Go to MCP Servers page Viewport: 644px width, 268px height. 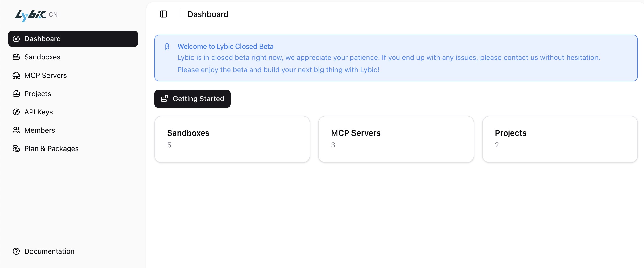click(x=45, y=75)
